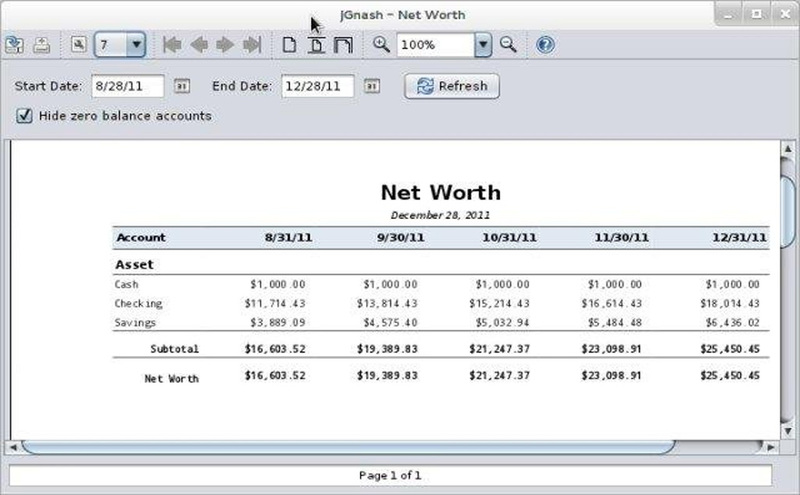Click the December 28, 2011 subtitle
Screen dimensions: 800x495
point(440,215)
